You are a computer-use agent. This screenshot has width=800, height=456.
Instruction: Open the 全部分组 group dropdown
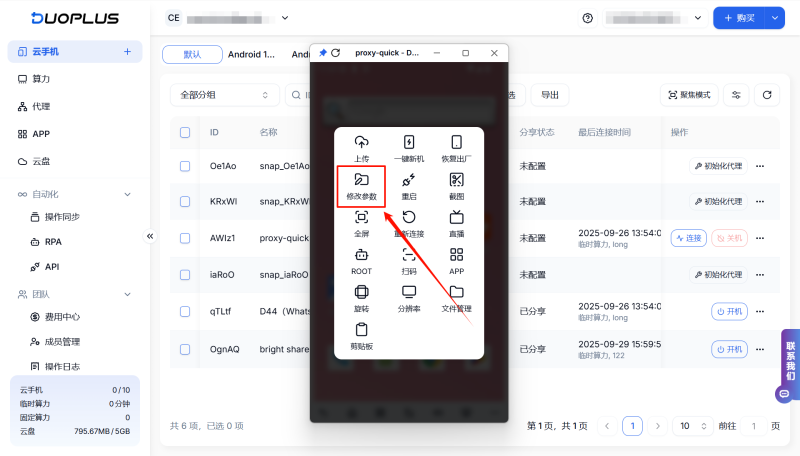(x=225, y=95)
